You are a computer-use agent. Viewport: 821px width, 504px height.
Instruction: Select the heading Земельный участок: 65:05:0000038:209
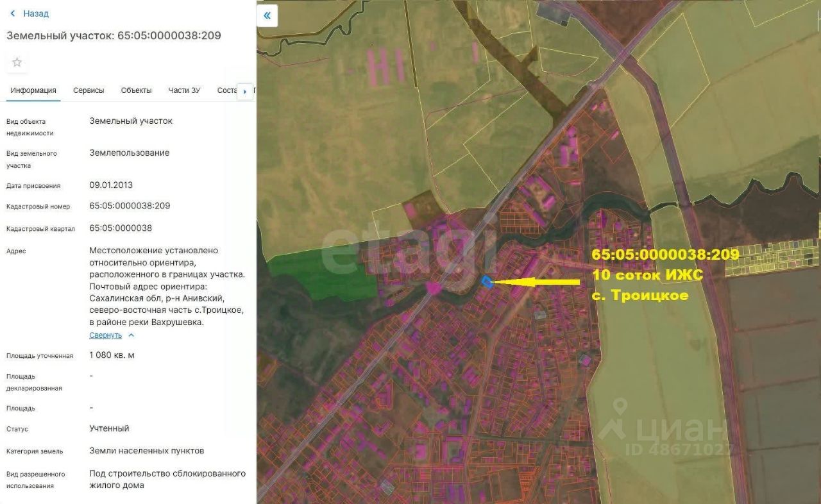pyautogui.click(x=114, y=35)
